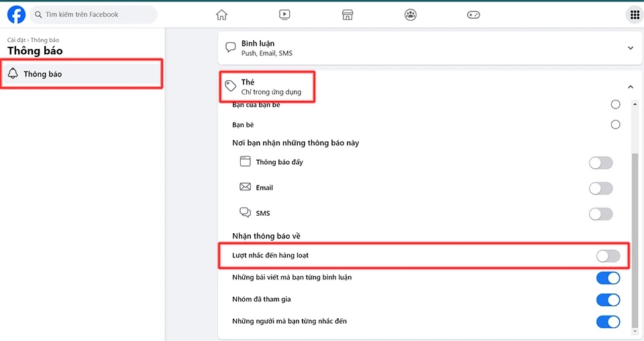Click the Facebook logo

click(x=16, y=14)
